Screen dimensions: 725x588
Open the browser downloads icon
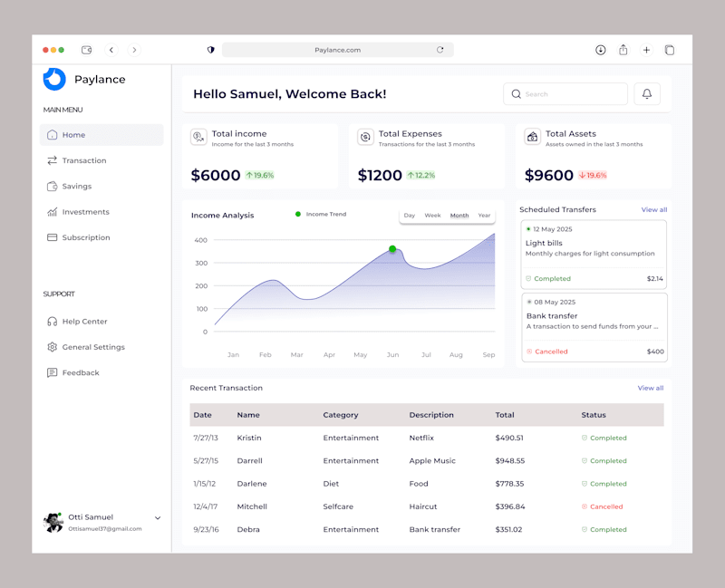pyautogui.click(x=600, y=50)
